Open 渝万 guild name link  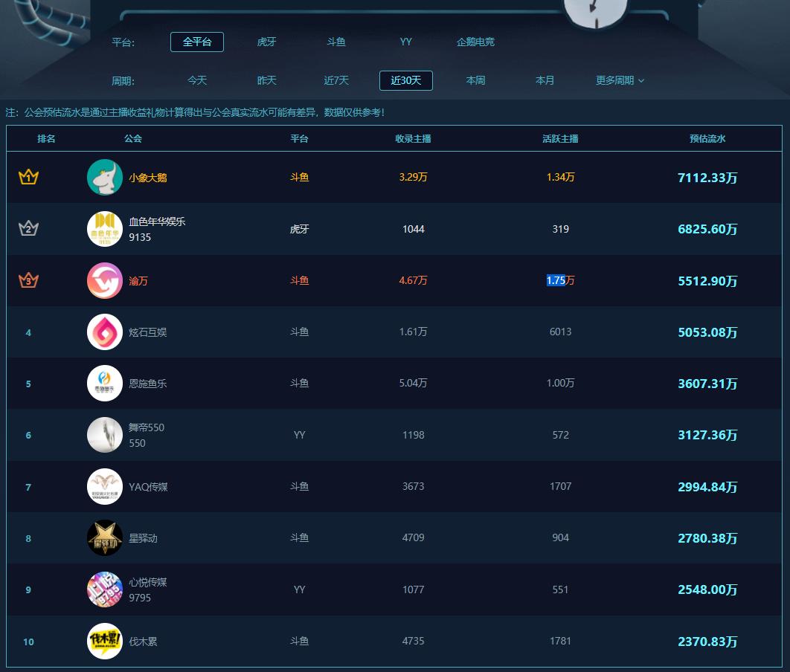(x=138, y=281)
